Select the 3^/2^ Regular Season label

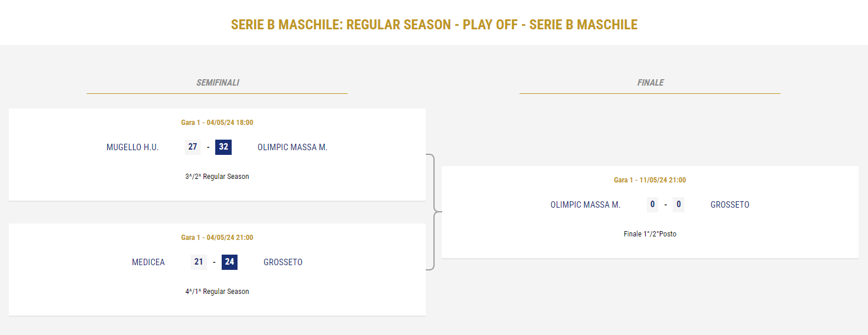pos(217,177)
